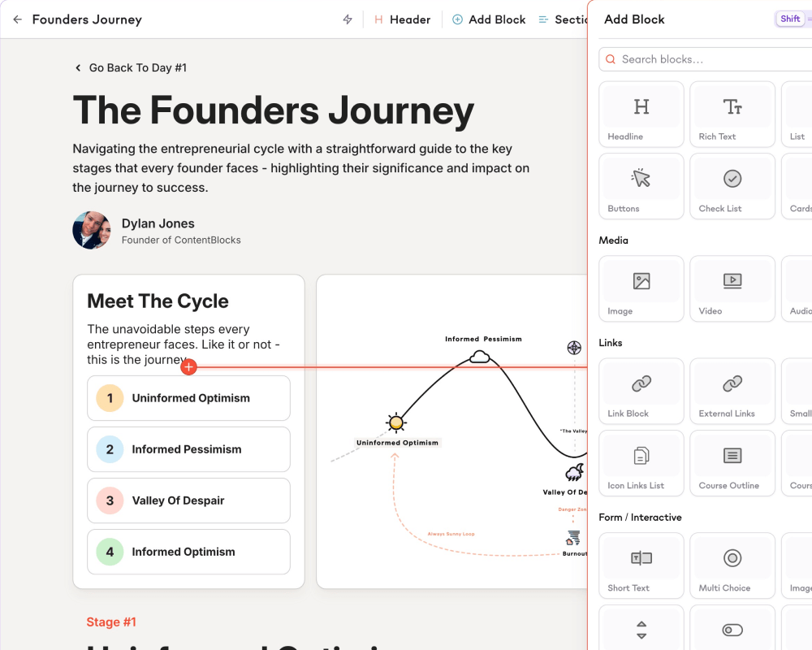Click the Header item in top toolbar

pos(402,19)
